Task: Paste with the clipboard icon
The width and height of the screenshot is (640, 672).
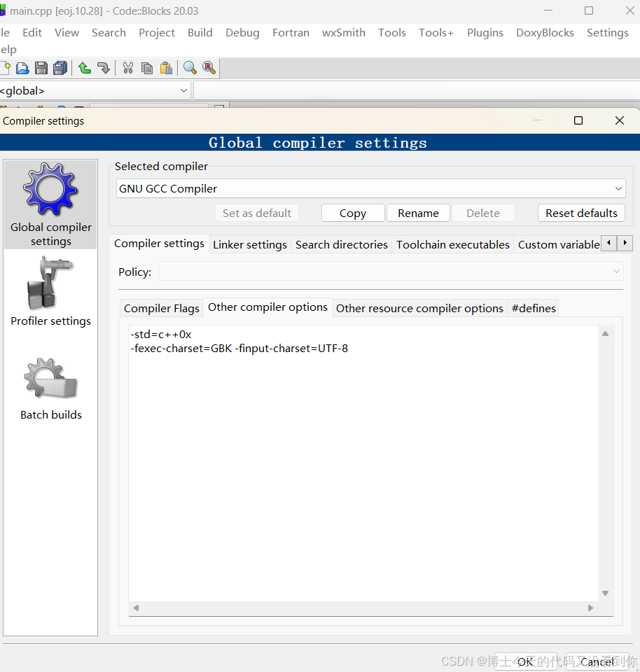Action: [166, 68]
